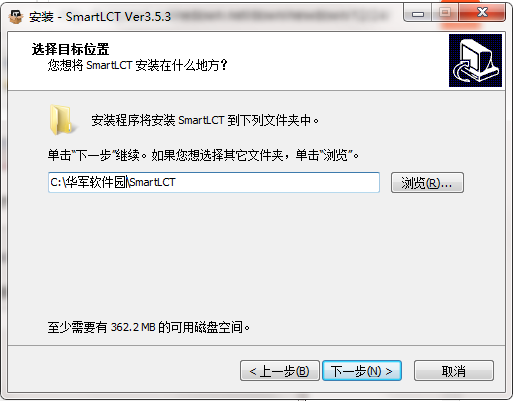
Task: Click the install path input field
Action: (214, 182)
